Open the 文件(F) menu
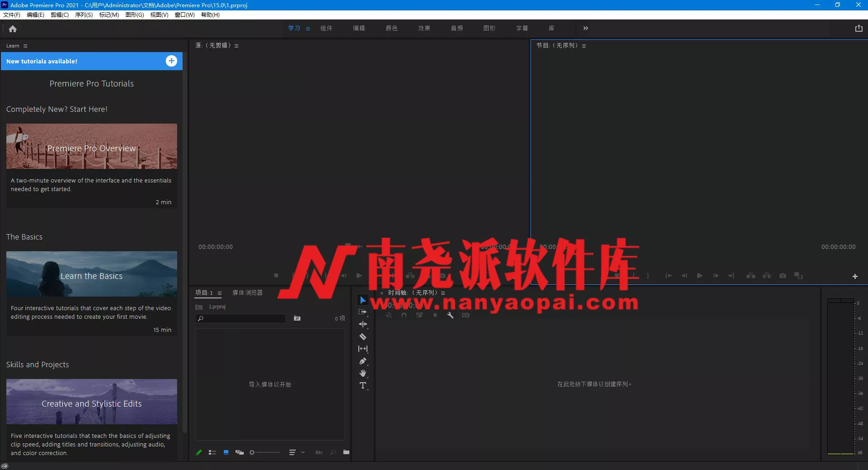 pos(12,15)
